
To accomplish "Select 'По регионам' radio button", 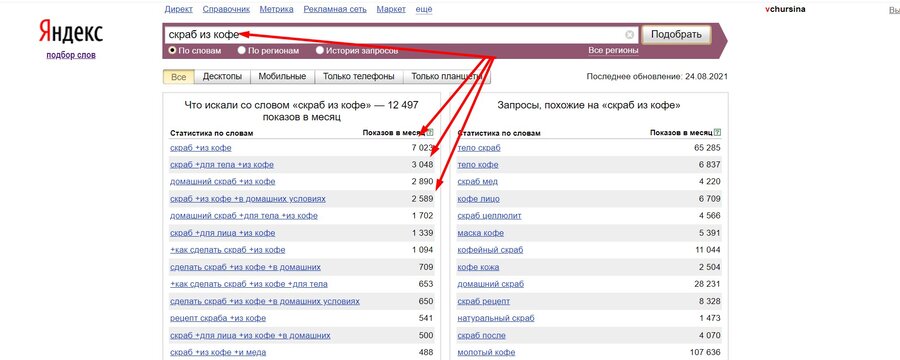I will (242, 51).
